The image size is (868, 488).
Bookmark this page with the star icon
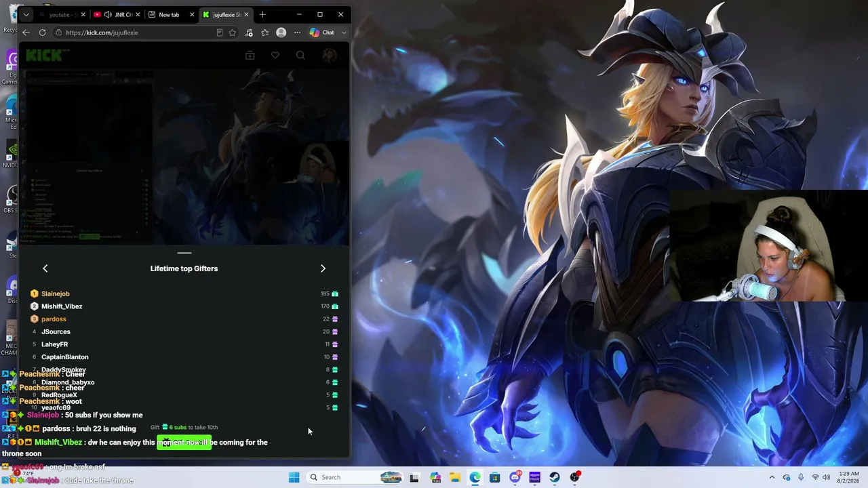pos(233,33)
